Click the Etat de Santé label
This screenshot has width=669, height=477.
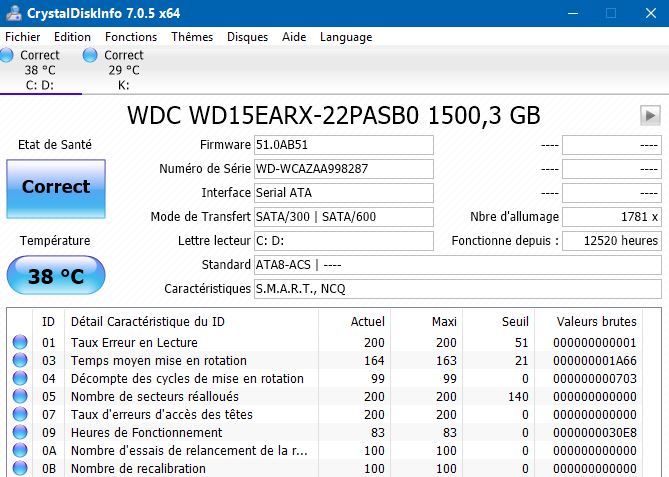click(x=55, y=145)
